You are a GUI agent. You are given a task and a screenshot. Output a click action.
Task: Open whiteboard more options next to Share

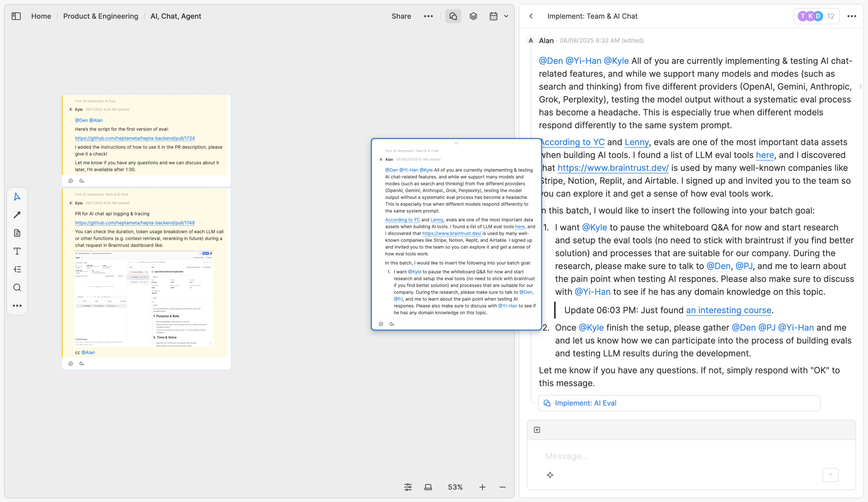[x=428, y=16]
